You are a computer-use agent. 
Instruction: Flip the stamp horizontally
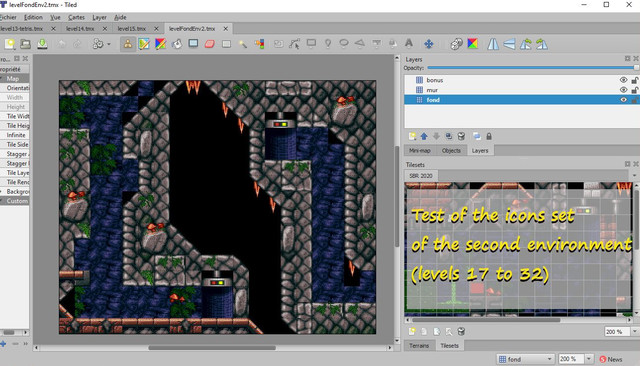coord(493,44)
